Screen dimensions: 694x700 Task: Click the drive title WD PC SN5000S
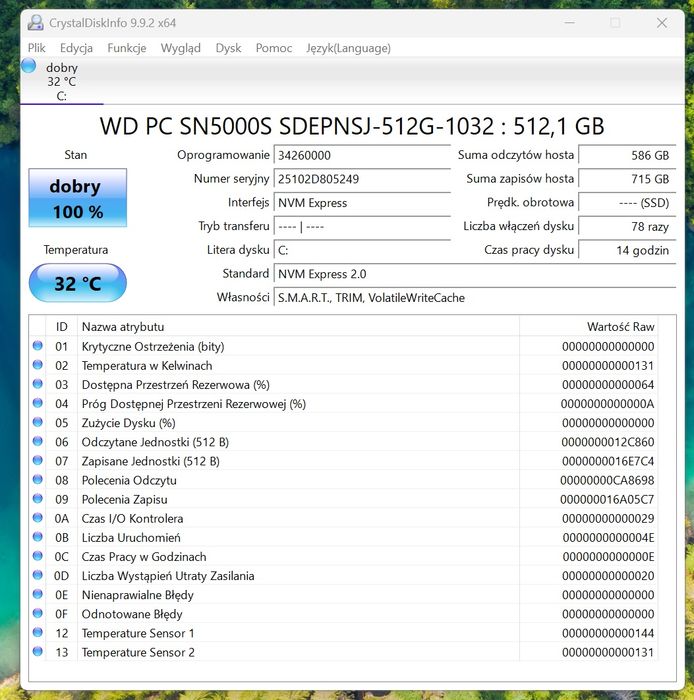(352, 126)
